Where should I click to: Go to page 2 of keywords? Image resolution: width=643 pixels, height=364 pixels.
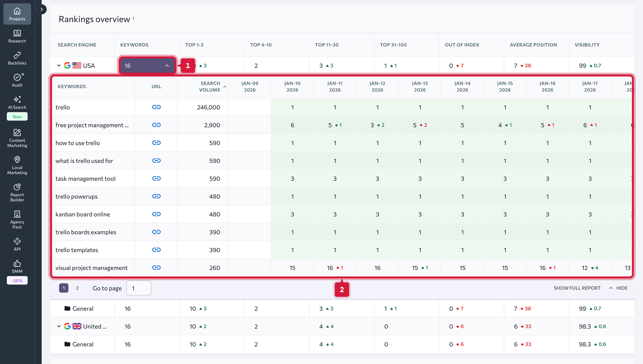pyautogui.click(x=77, y=288)
